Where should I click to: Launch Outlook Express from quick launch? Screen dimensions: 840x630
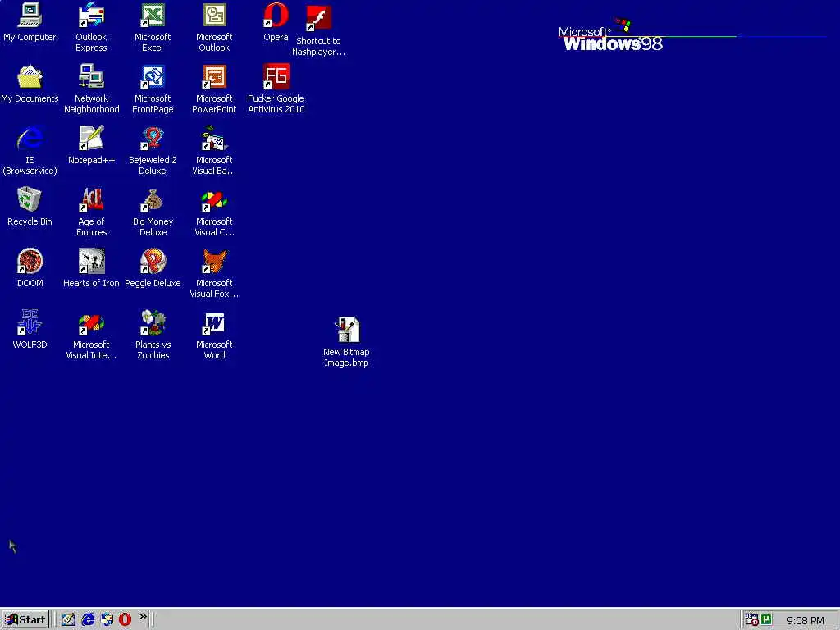pyautogui.click(x=106, y=620)
